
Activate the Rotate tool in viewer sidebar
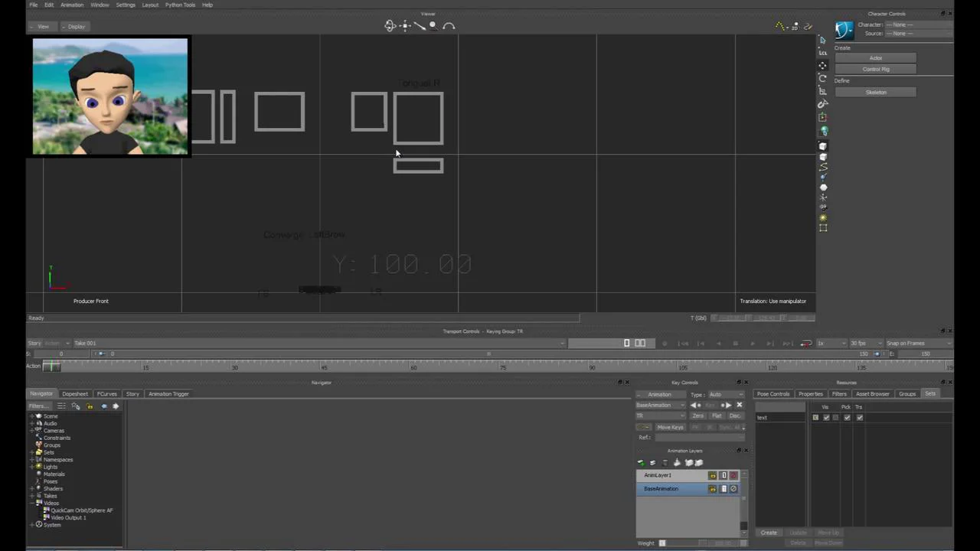click(x=823, y=78)
